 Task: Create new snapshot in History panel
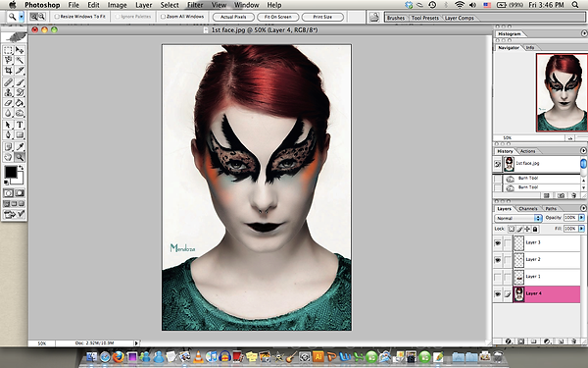pos(561,195)
